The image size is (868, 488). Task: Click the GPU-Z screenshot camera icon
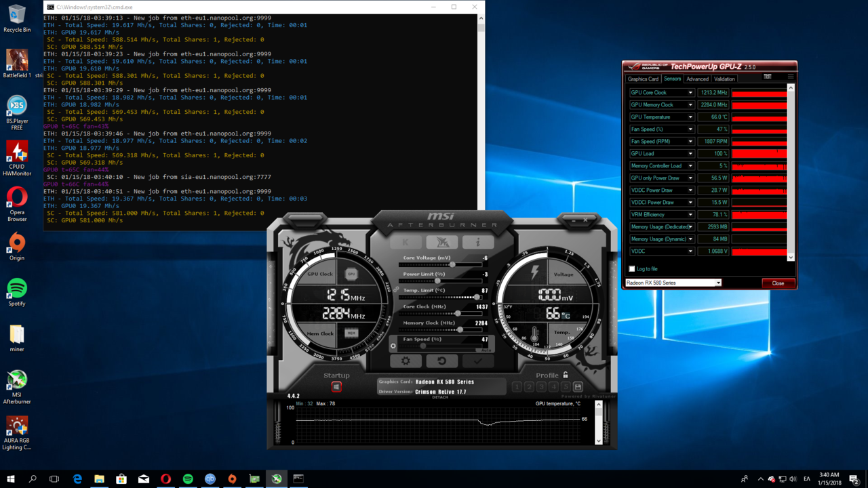[x=768, y=77]
